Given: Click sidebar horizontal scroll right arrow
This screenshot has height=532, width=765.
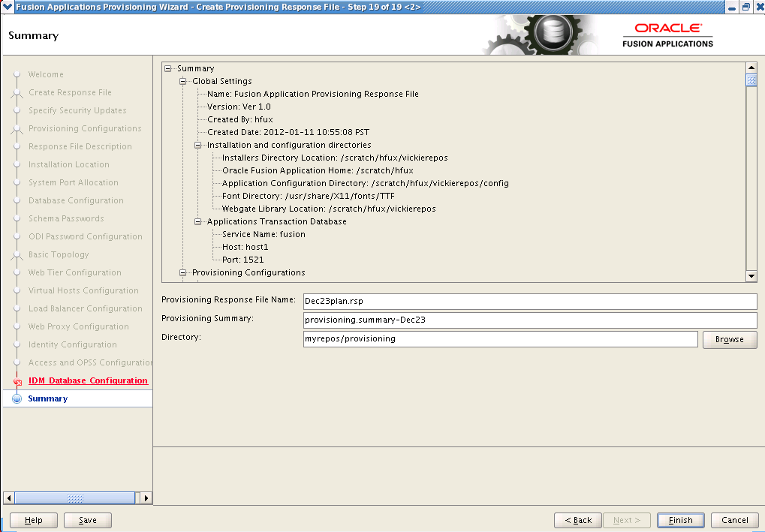Looking at the screenshot, I should click(146, 498).
